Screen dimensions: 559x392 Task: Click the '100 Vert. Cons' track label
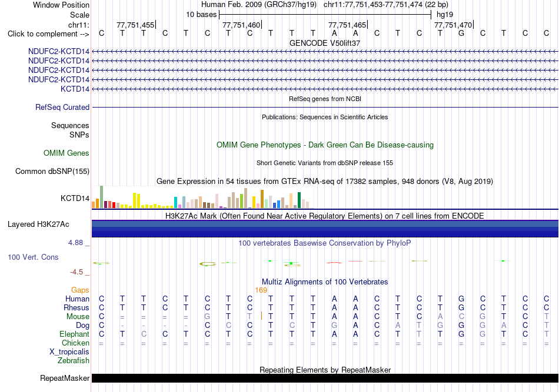point(33,257)
